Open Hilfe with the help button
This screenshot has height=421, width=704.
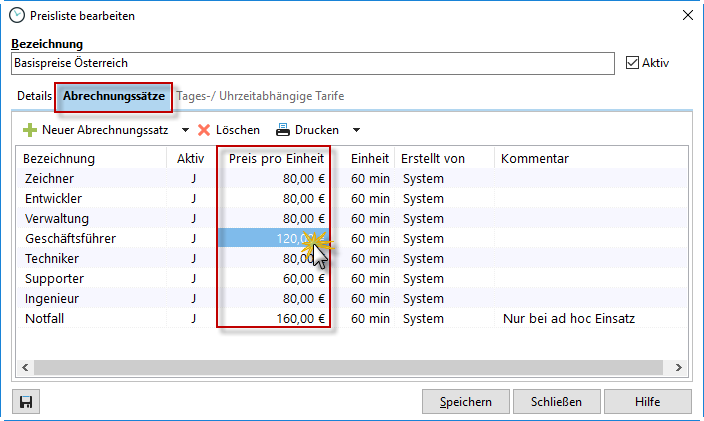pos(646,402)
